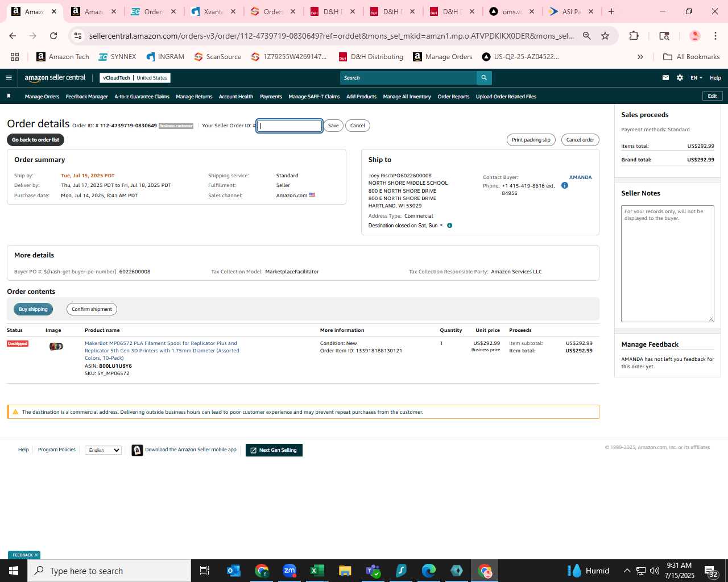Image resolution: width=728 pixels, height=582 pixels.
Task: Click Go back to order list
Action: pyautogui.click(x=35, y=140)
